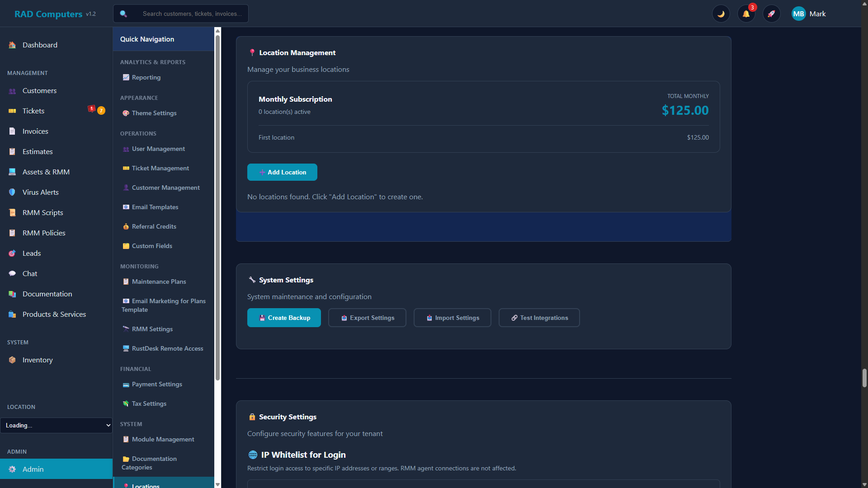Image resolution: width=868 pixels, height=488 pixels.
Task: Click the rocket launcher icon in top bar
Action: pos(772,14)
